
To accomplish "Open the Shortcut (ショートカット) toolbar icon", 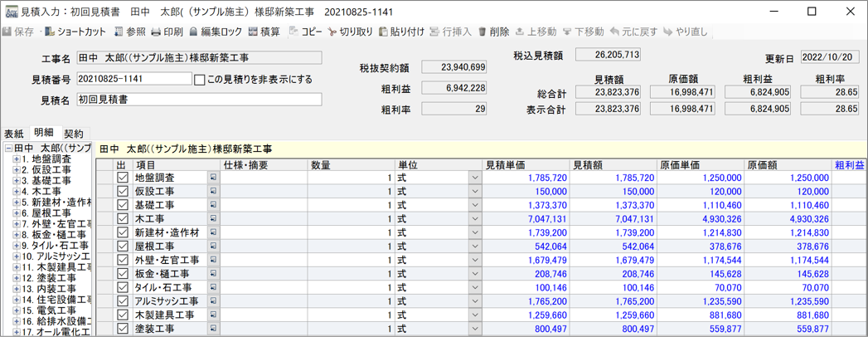I will pyautogui.click(x=50, y=32).
